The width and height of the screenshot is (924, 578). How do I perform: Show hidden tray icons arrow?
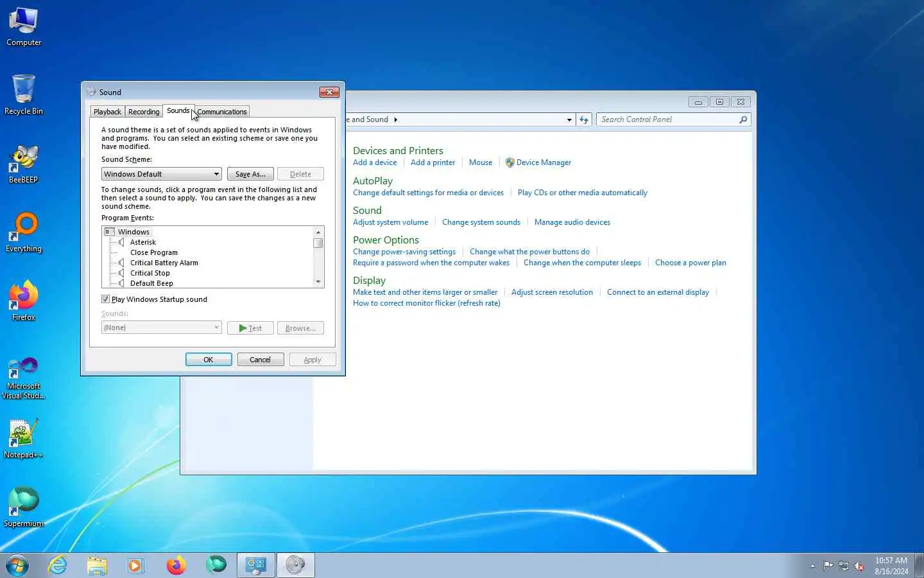coord(812,566)
